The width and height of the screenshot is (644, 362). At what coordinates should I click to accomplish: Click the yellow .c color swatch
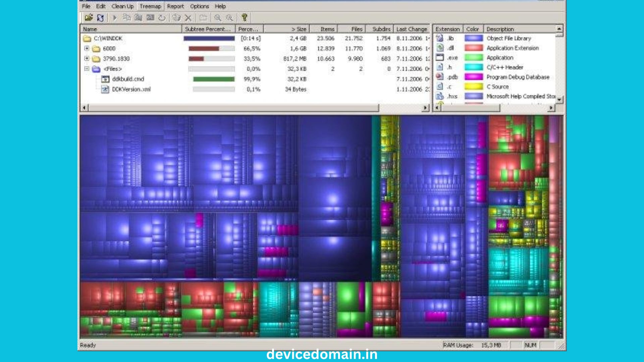coord(473,87)
